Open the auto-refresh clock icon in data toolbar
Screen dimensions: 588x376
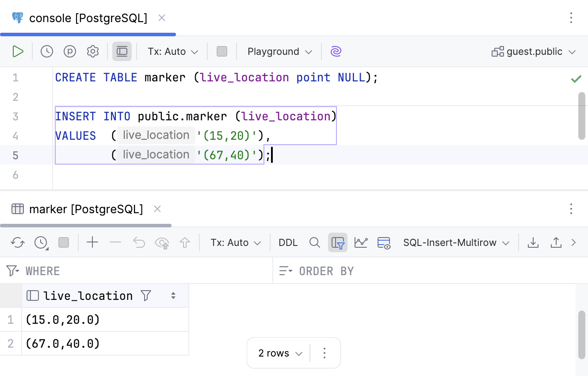(x=41, y=242)
